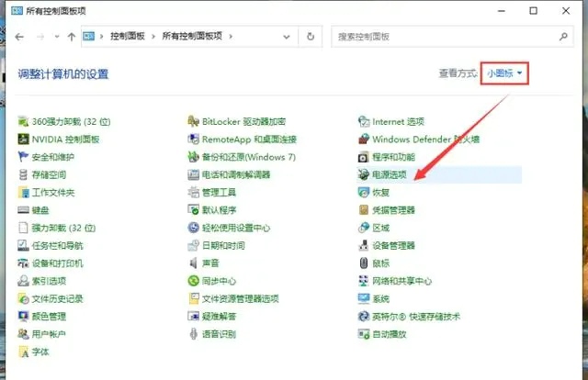The height and width of the screenshot is (380, 588).
Task: Click the 颜色管理 icon
Action: click(23, 317)
